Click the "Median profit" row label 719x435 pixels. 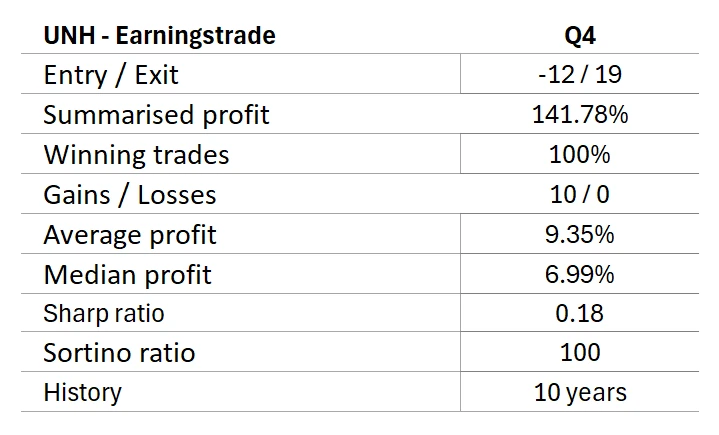[x=127, y=274]
